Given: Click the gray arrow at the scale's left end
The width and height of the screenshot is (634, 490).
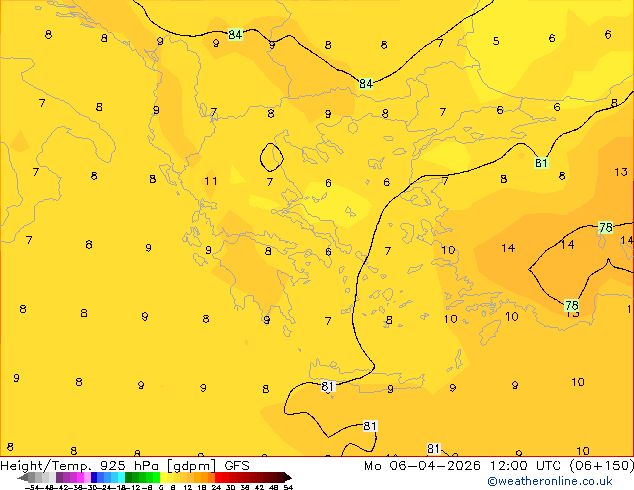Looking at the screenshot, I should pyautogui.click(x=23, y=477).
